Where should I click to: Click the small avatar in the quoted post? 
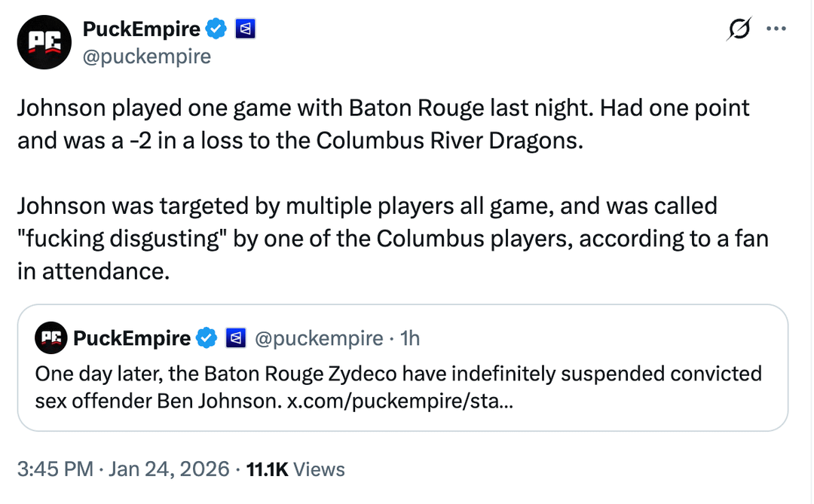click(x=50, y=339)
